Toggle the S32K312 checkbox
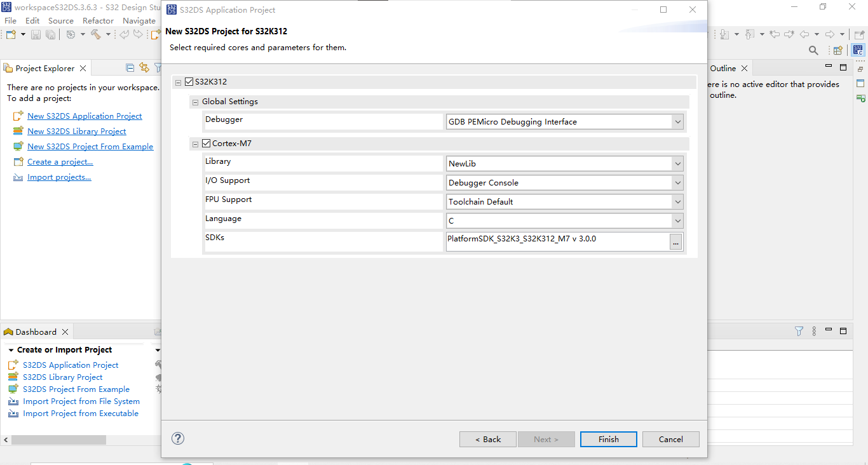Viewport: 868px width, 465px height. [189, 81]
